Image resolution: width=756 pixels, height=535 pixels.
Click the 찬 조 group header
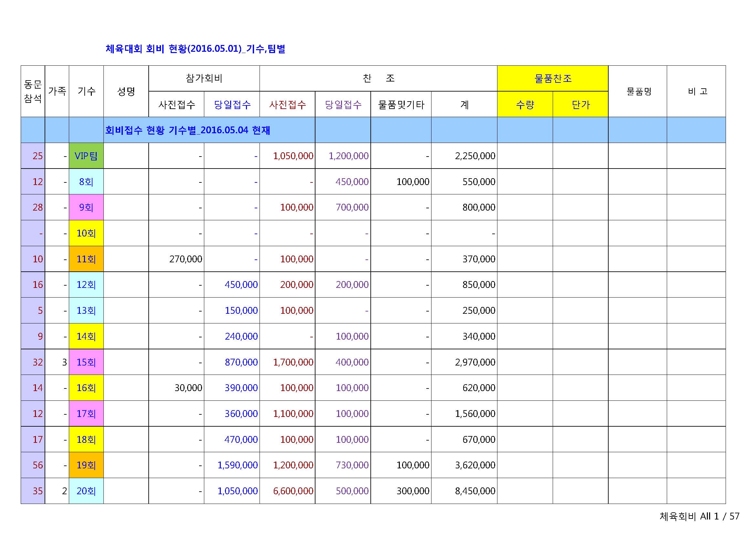[x=378, y=78]
